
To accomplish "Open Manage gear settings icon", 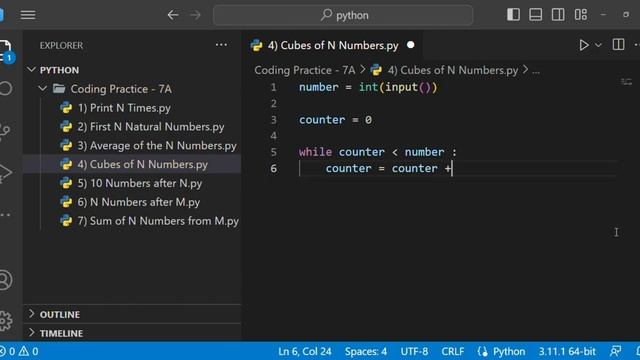I will [x=6, y=321].
